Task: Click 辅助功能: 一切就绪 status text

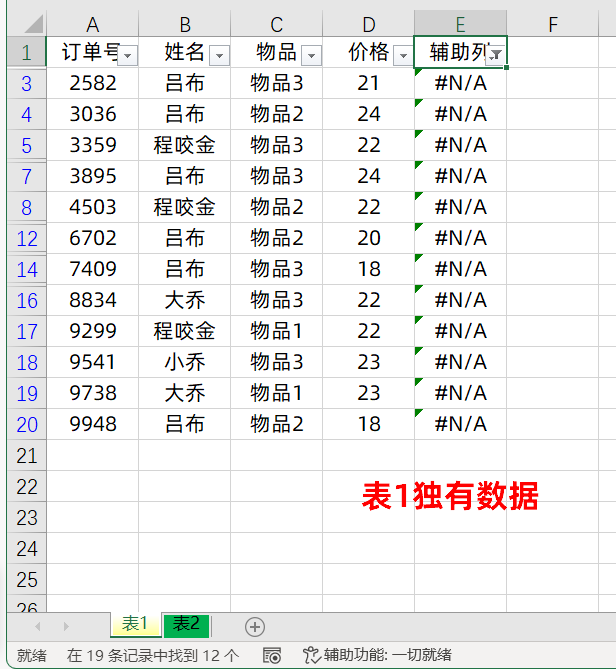Action: pos(387,655)
